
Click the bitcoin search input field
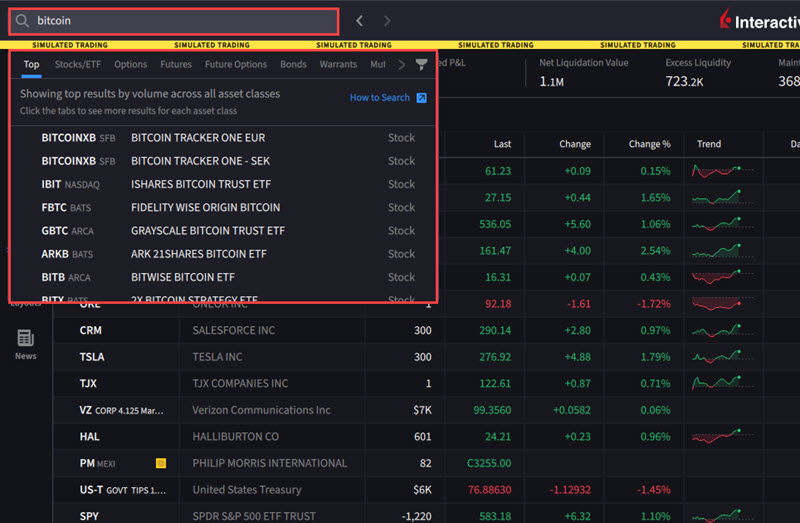(x=174, y=21)
